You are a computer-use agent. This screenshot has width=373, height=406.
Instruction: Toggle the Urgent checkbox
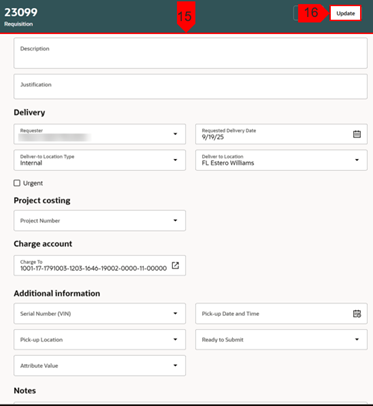17,183
